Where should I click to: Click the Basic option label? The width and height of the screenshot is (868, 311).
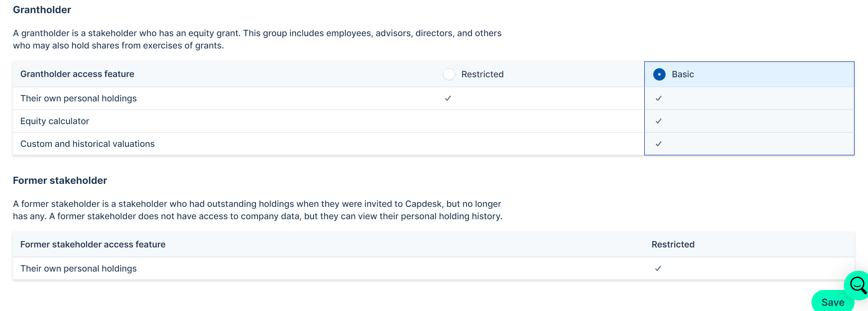tap(683, 74)
